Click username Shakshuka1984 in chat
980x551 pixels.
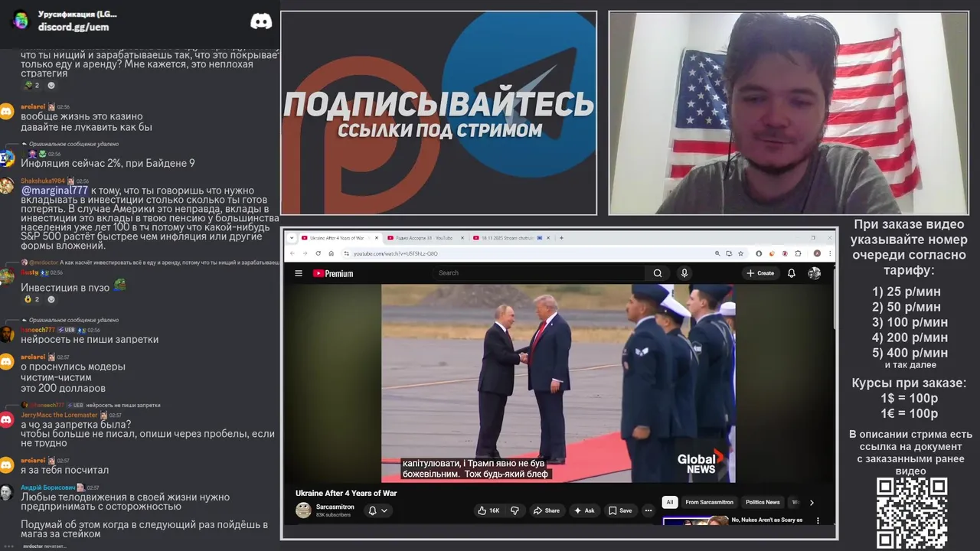pos(43,181)
